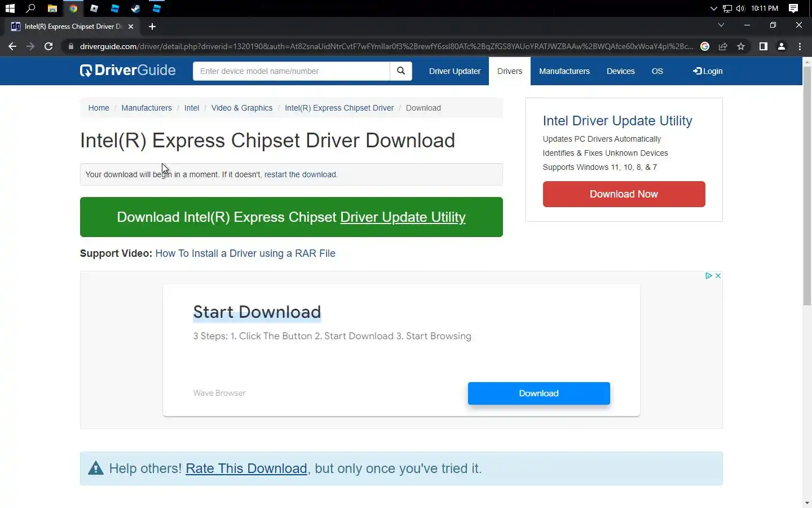Screen dimensions: 812x508
Task: Open the notification center icon
Action: click(x=793, y=8)
